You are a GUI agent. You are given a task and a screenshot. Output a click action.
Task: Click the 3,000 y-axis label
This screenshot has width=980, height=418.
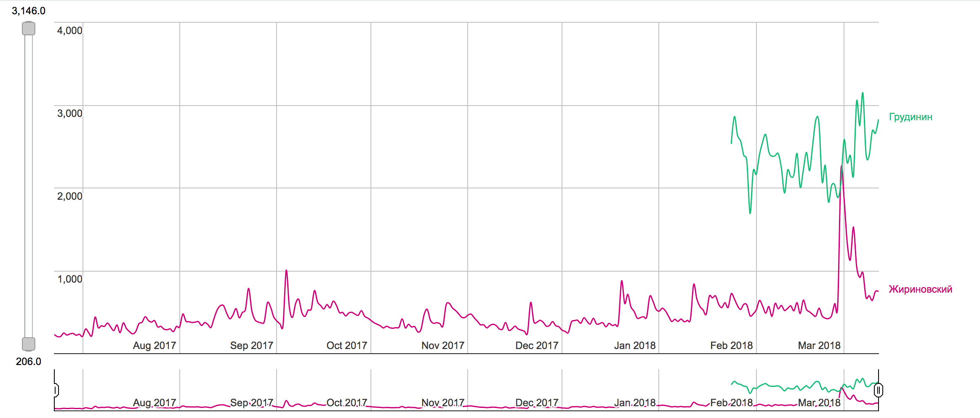pyautogui.click(x=70, y=113)
